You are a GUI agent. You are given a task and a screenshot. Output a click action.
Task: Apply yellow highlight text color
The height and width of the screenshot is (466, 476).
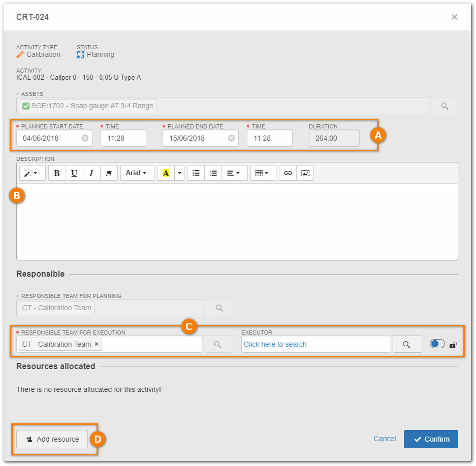[166, 173]
